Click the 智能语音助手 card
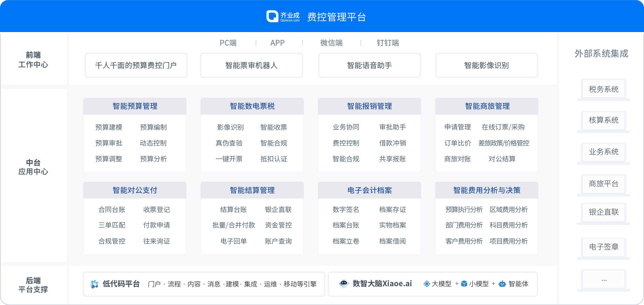Screen dimensions: 644x305 pos(369,65)
